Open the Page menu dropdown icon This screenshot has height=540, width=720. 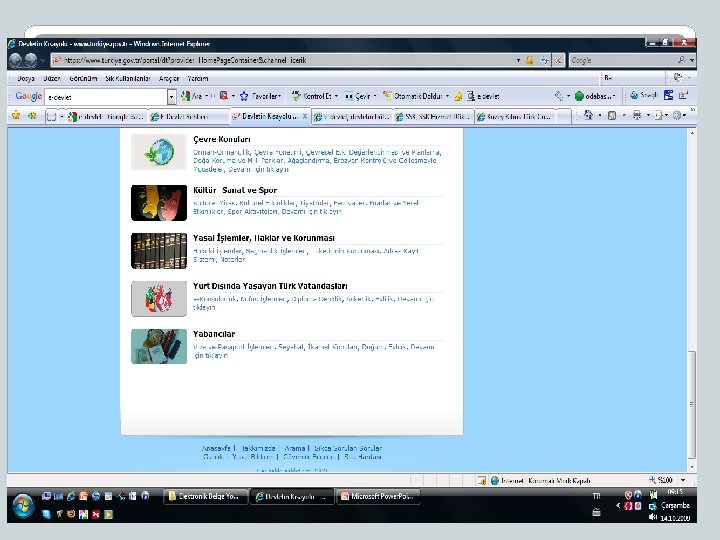659,115
